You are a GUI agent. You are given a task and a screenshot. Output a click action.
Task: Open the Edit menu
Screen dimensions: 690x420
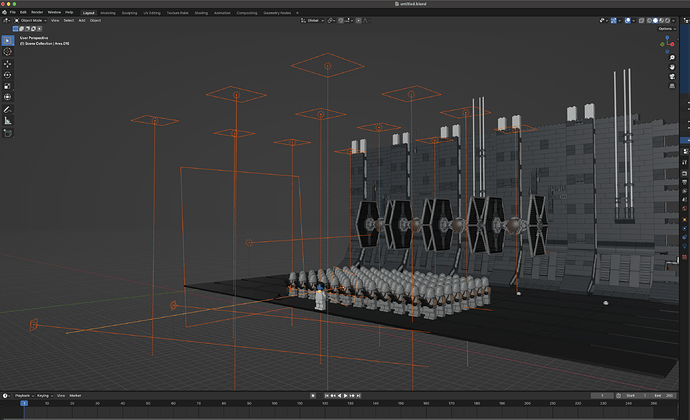(x=23, y=12)
